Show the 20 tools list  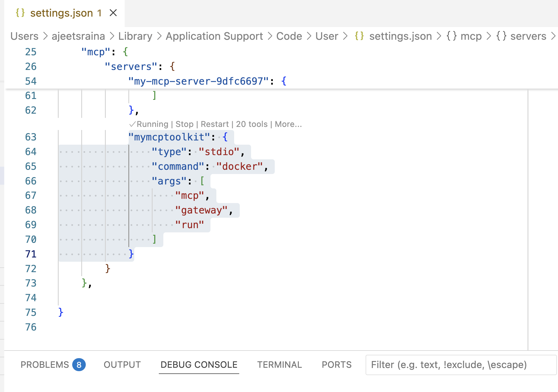point(252,124)
